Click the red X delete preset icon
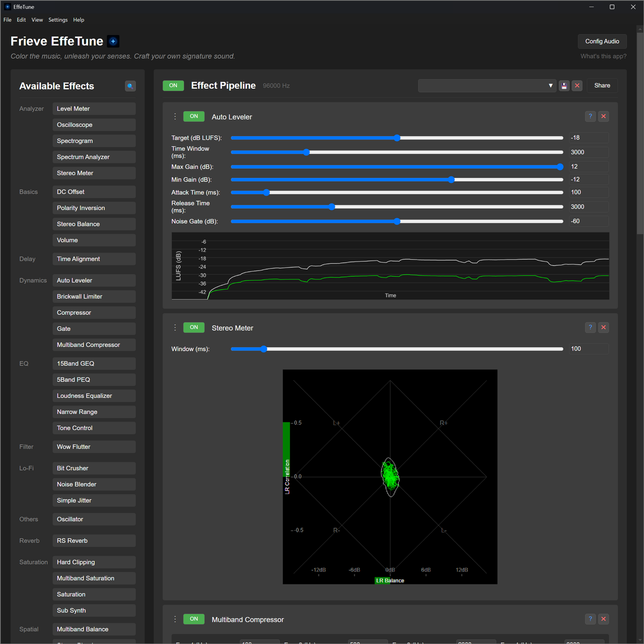 (577, 86)
